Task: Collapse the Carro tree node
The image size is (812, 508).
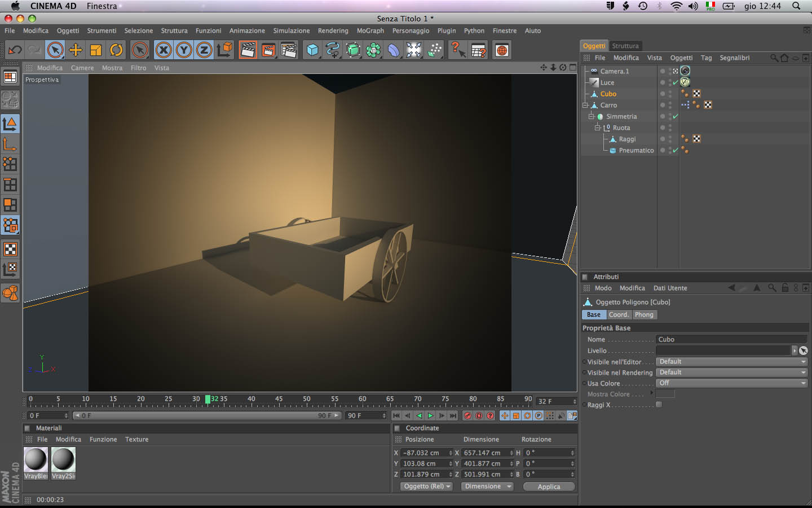Action: point(585,105)
